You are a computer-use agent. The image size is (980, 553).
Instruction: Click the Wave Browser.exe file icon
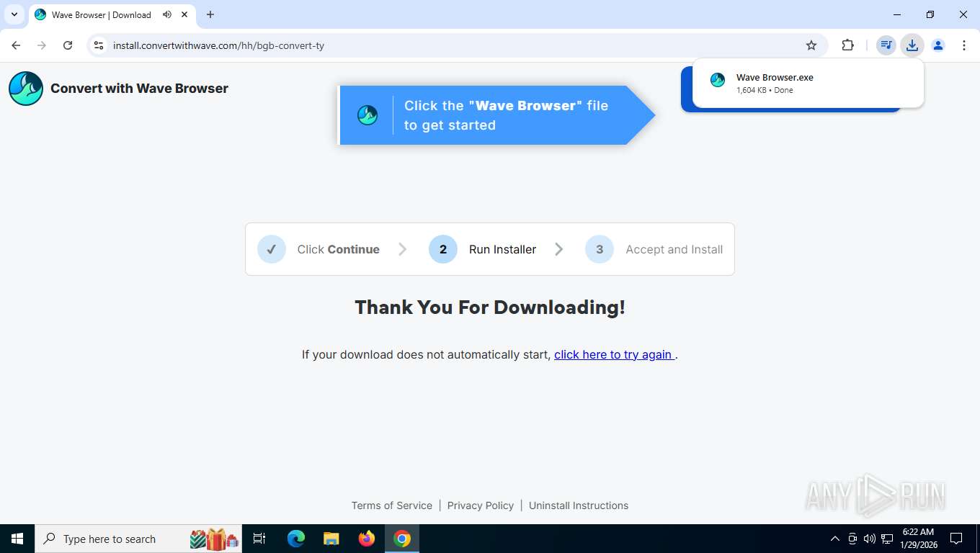(718, 80)
